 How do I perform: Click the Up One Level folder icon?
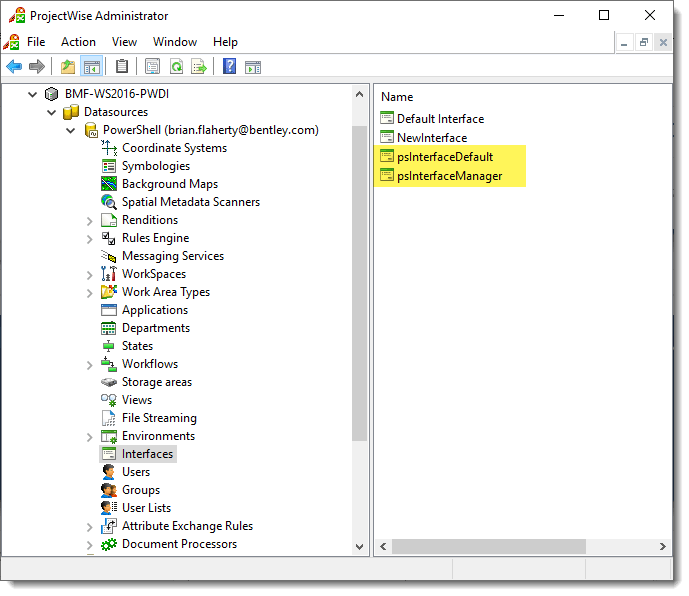68,67
